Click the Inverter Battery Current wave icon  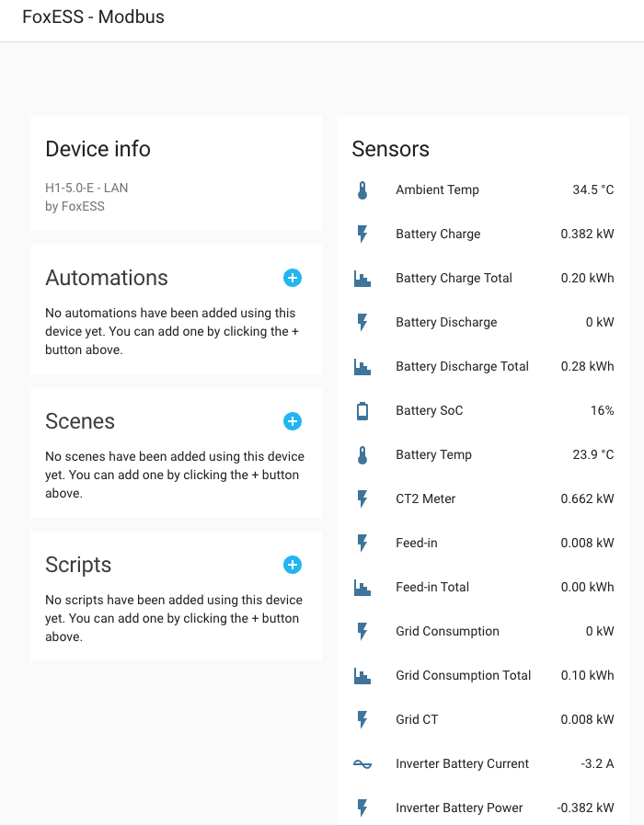(x=362, y=763)
